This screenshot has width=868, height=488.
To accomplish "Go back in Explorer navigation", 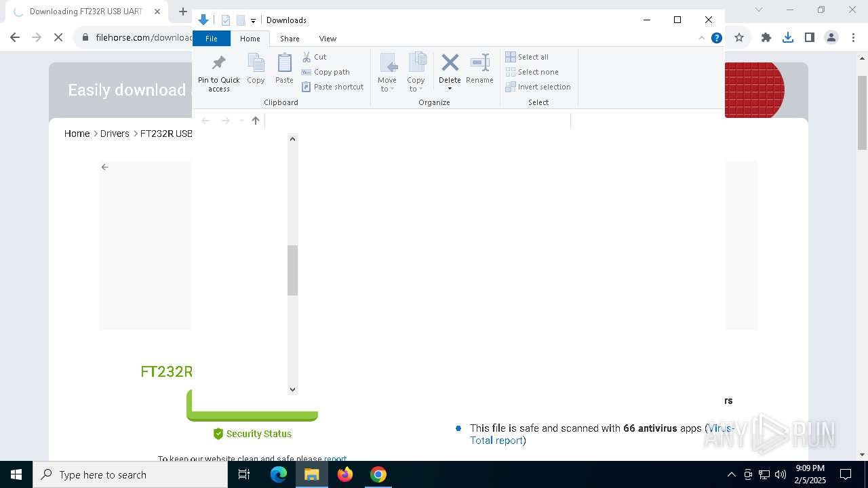I will pyautogui.click(x=205, y=121).
